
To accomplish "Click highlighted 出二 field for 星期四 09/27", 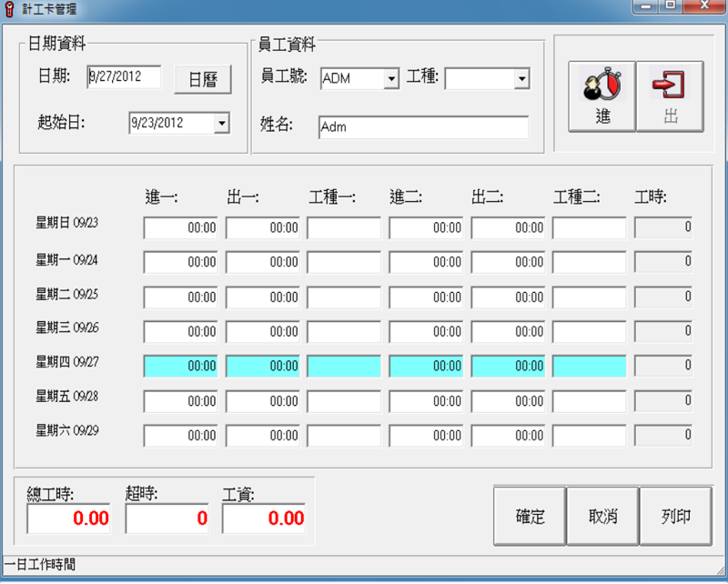I will coord(508,367).
